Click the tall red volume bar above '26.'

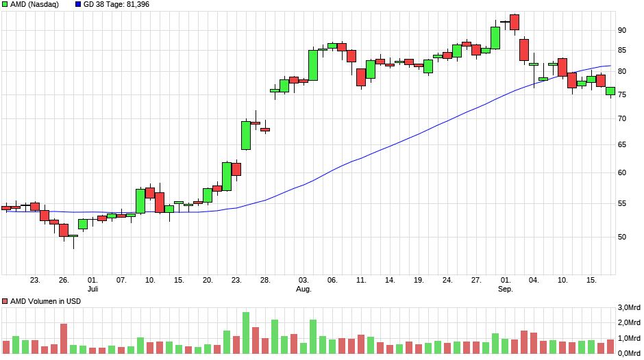(x=64, y=339)
